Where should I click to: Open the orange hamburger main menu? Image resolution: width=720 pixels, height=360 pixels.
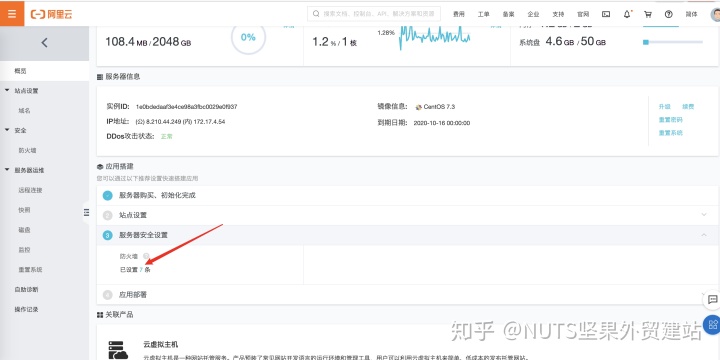tap(12, 13)
